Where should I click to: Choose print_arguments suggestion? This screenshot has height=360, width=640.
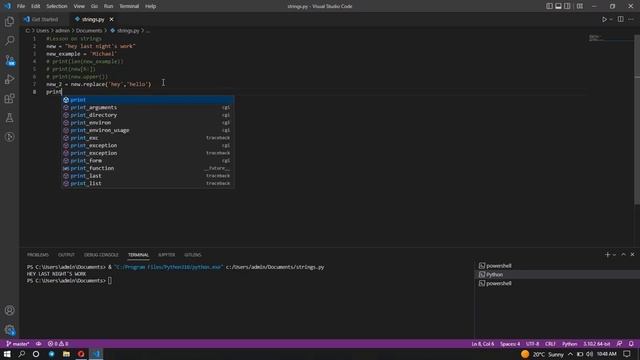pos(148,107)
